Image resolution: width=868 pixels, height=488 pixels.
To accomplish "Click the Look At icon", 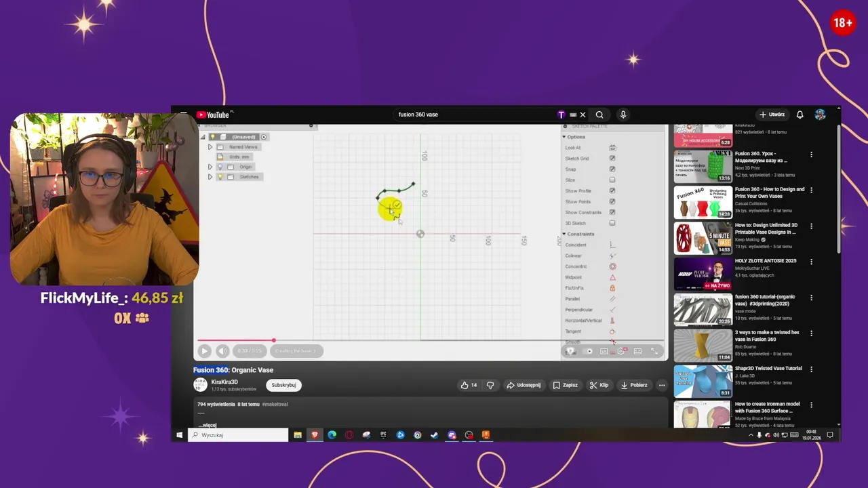I will click(x=612, y=148).
